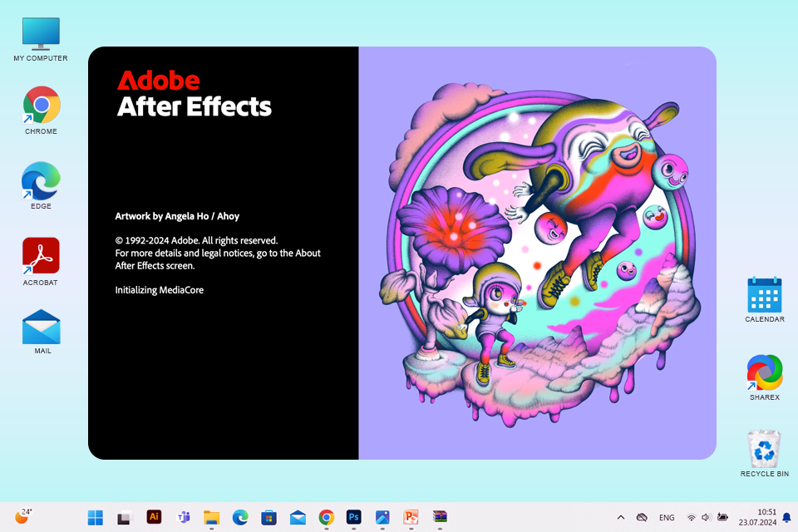
Task: Click the battery status tray icon
Action: pyautogui.click(x=722, y=517)
